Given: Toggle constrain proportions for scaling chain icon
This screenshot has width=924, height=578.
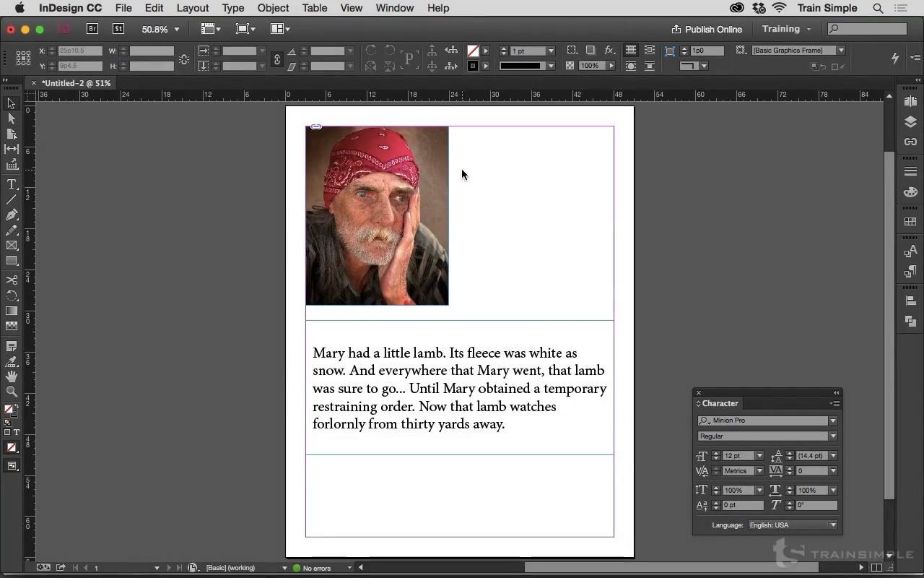Looking at the screenshot, I should tap(276, 59).
